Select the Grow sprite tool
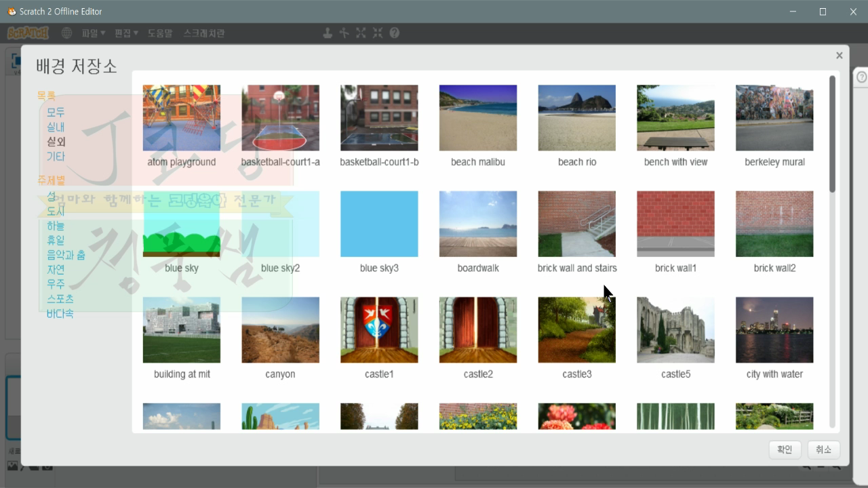Screen dimensions: 868x488 (361, 33)
